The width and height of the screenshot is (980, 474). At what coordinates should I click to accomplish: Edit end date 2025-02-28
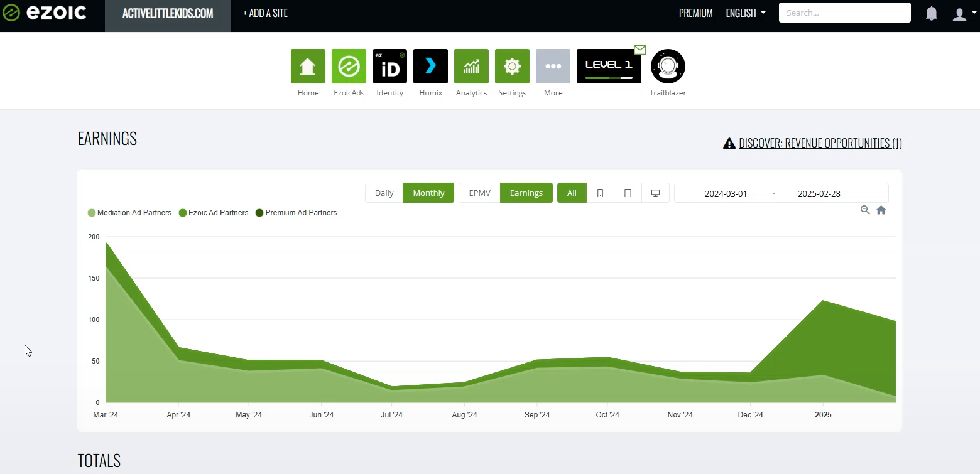[x=819, y=193]
